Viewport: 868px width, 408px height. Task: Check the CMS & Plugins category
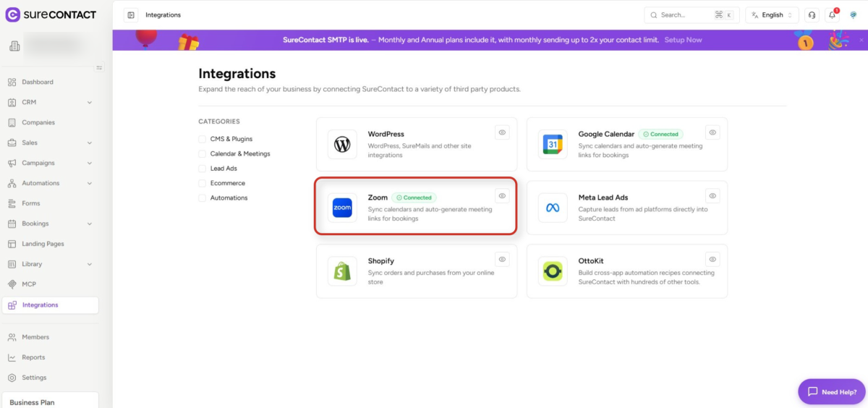(203, 139)
